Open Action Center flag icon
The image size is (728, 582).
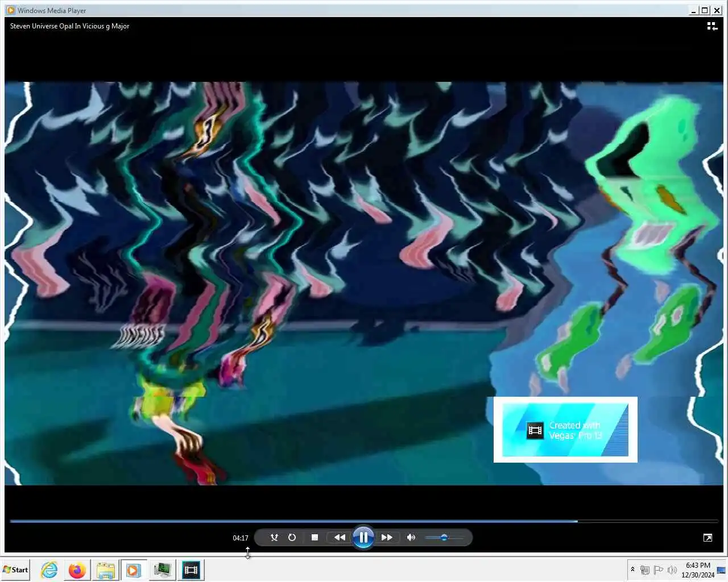[659, 570]
